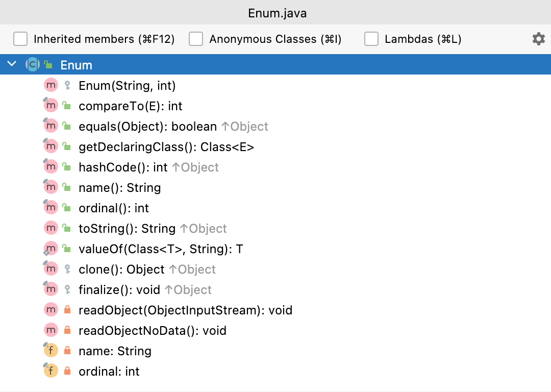Viewport: 551px width, 392px height.
Task: Check the Lambdas checkbox
Action: (371, 39)
